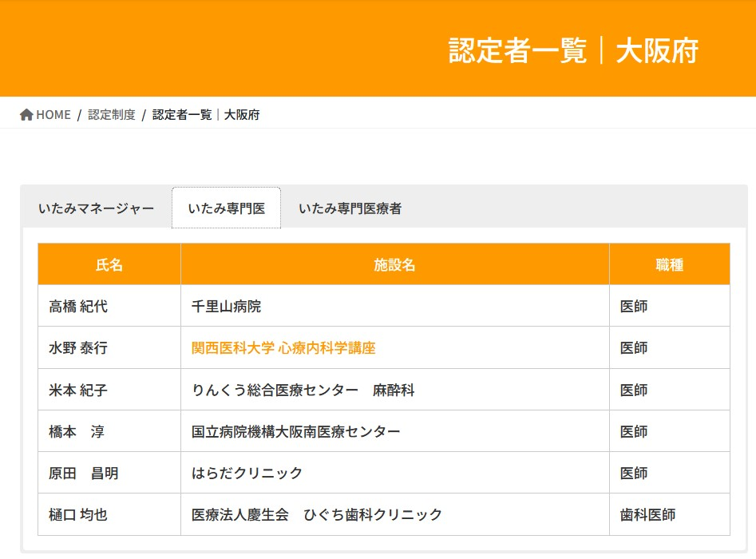Click the はらだクリニック facility cell

pyautogui.click(x=395, y=473)
